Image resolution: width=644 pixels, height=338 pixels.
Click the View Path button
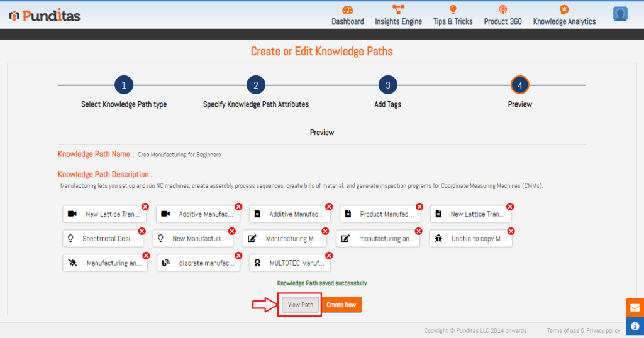click(x=300, y=305)
